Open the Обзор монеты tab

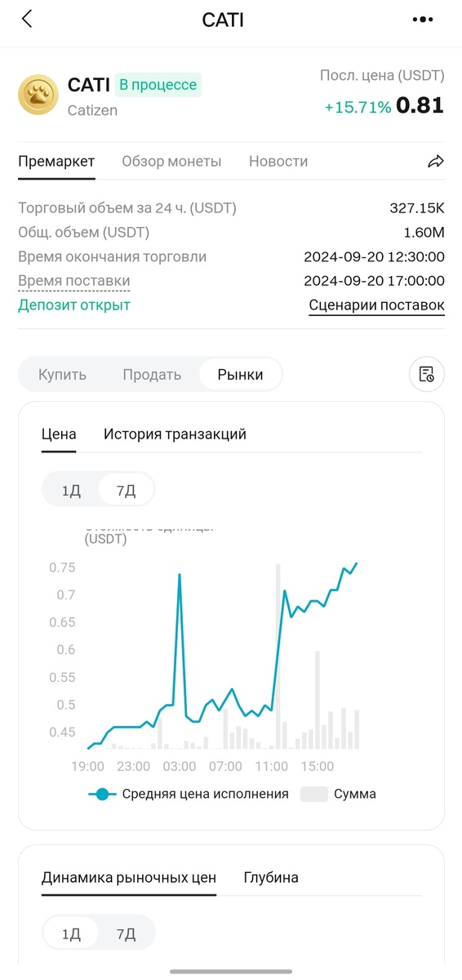coord(171,161)
